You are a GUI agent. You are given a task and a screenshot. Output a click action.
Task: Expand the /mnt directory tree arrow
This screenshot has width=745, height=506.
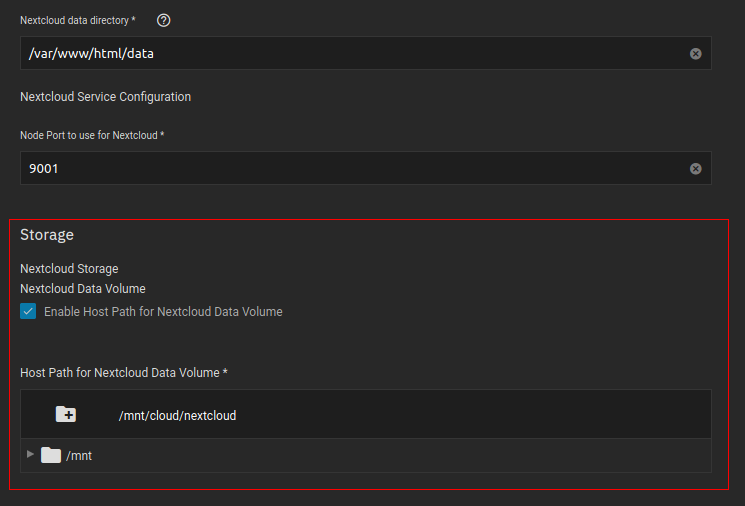coord(30,455)
